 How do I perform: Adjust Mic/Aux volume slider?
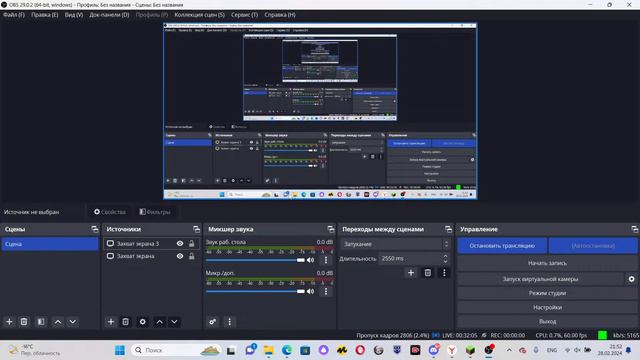point(256,291)
